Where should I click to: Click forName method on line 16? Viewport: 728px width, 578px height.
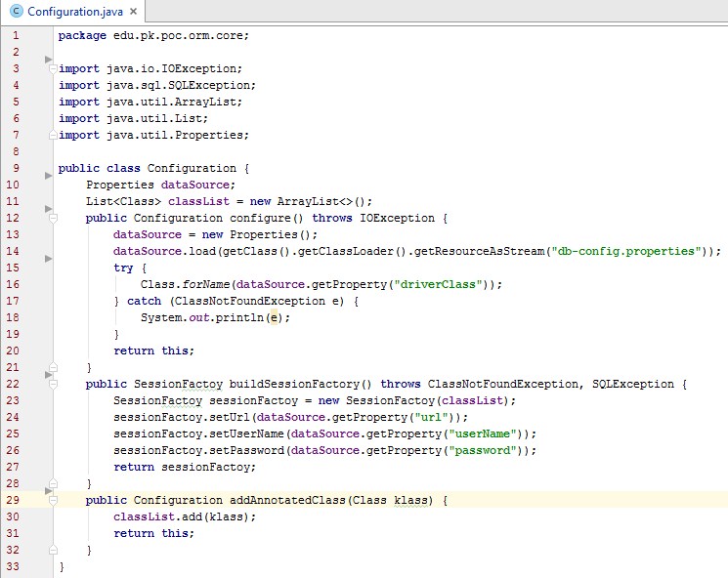click(205, 284)
